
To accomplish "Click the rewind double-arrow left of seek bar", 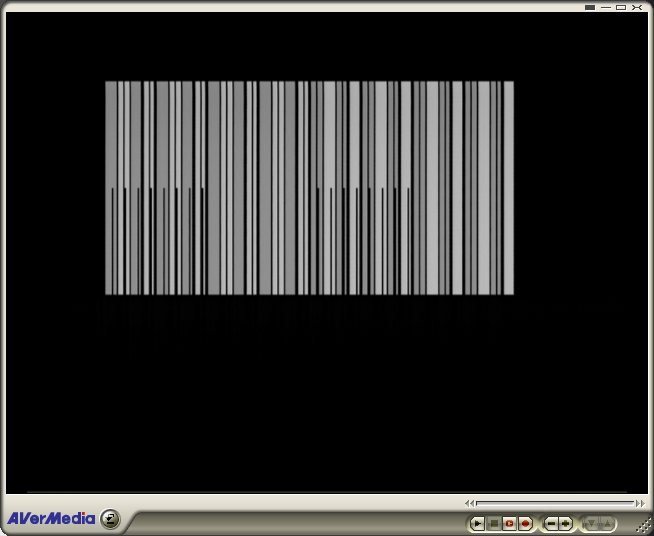I will coord(469,503).
